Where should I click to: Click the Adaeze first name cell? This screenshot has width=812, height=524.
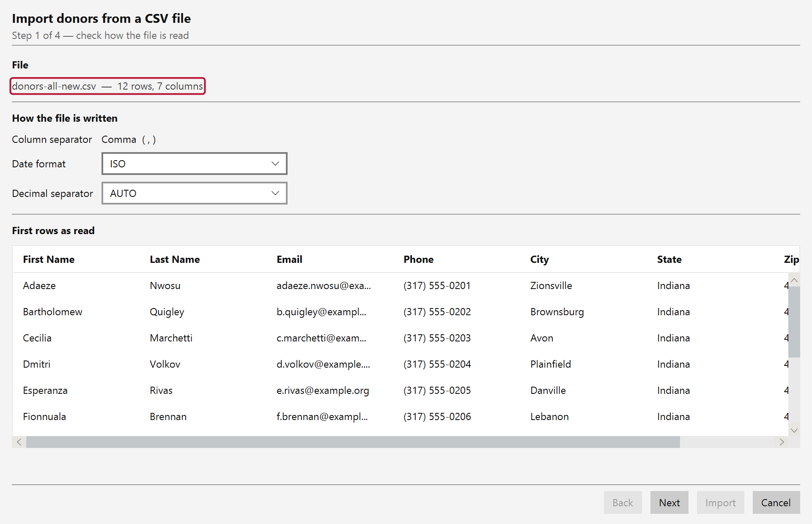[39, 286]
